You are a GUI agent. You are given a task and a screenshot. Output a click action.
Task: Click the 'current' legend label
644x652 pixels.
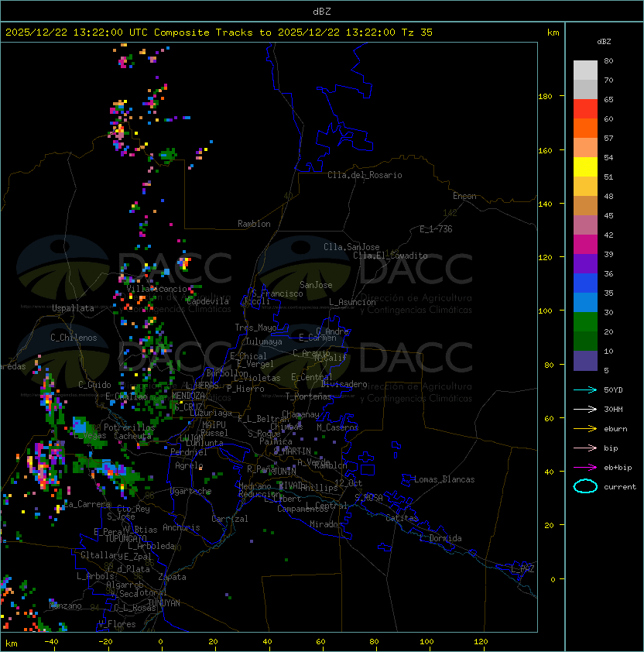[x=620, y=487]
